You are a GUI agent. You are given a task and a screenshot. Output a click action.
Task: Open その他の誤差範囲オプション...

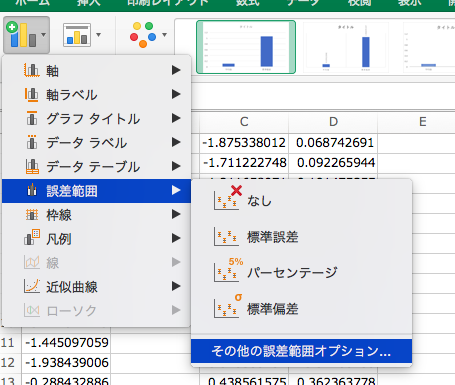click(301, 351)
